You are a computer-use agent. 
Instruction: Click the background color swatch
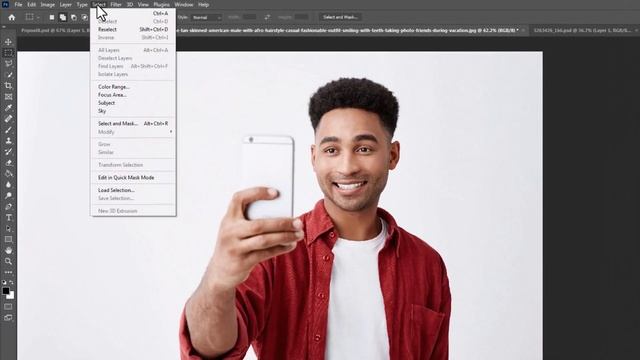point(11,296)
